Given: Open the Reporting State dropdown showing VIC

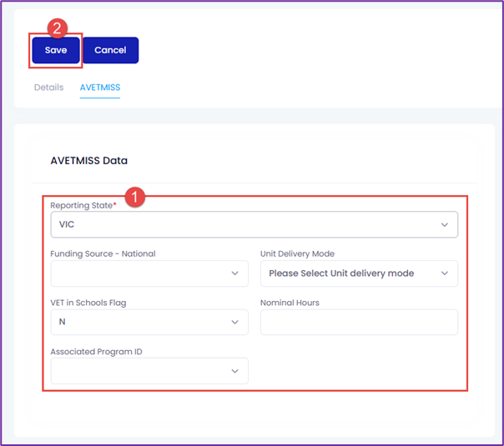Looking at the screenshot, I should (x=255, y=224).
